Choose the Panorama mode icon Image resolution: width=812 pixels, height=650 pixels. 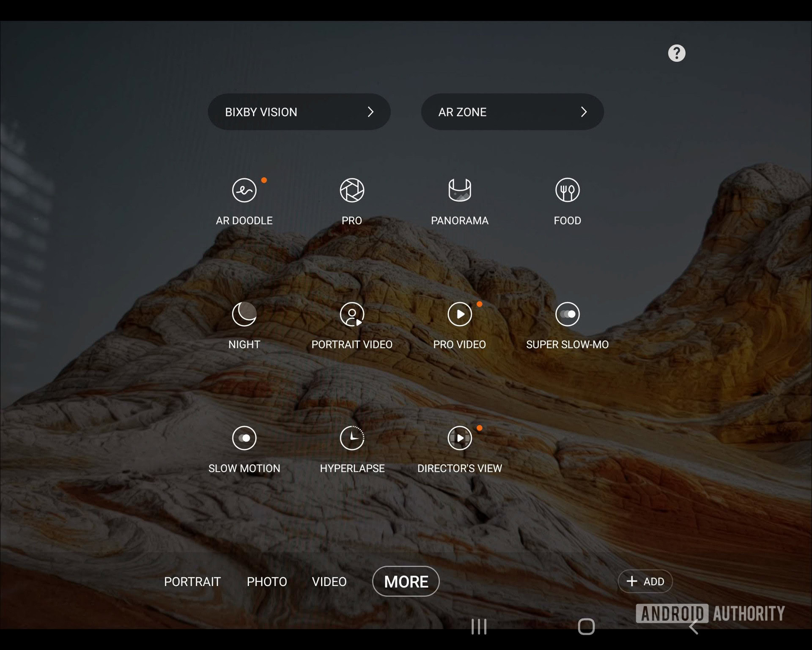459,190
